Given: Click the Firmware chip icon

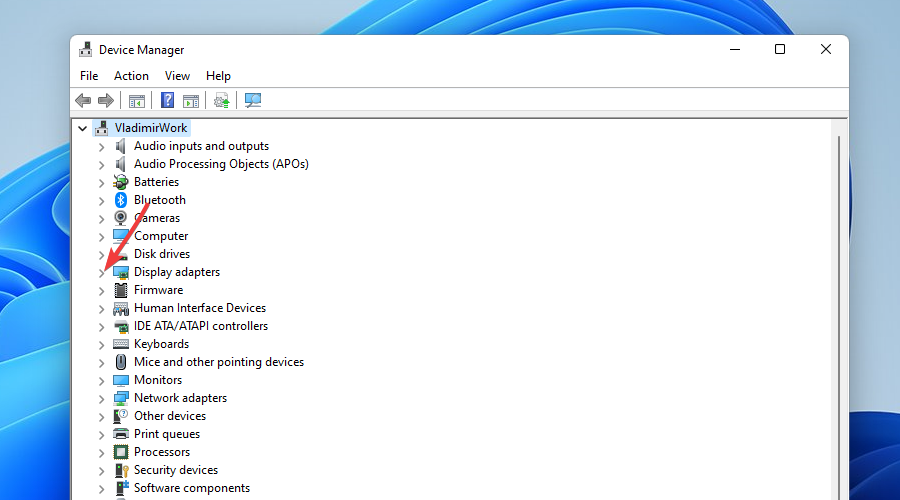Looking at the screenshot, I should point(121,290).
